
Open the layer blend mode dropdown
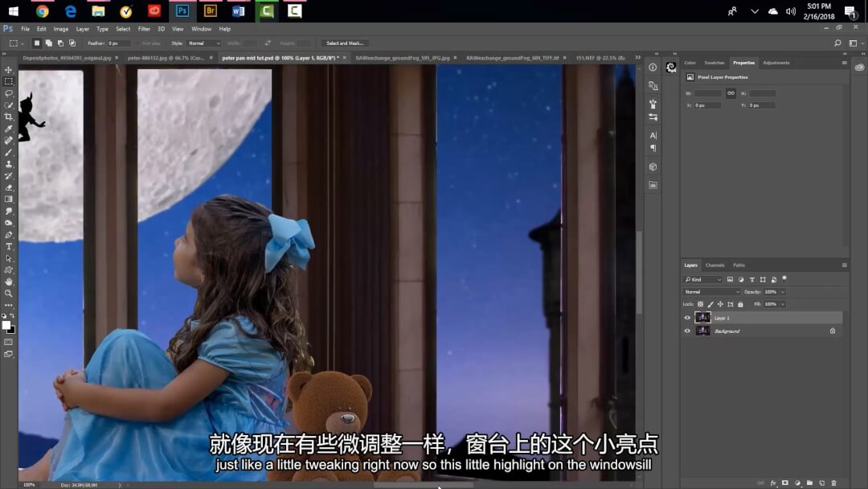[711, 292]
